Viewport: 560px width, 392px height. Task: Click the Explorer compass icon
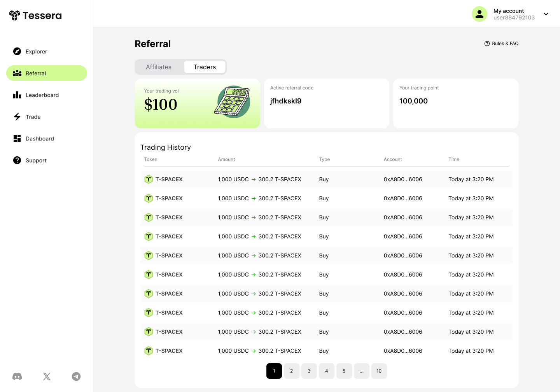coord(17,51)
